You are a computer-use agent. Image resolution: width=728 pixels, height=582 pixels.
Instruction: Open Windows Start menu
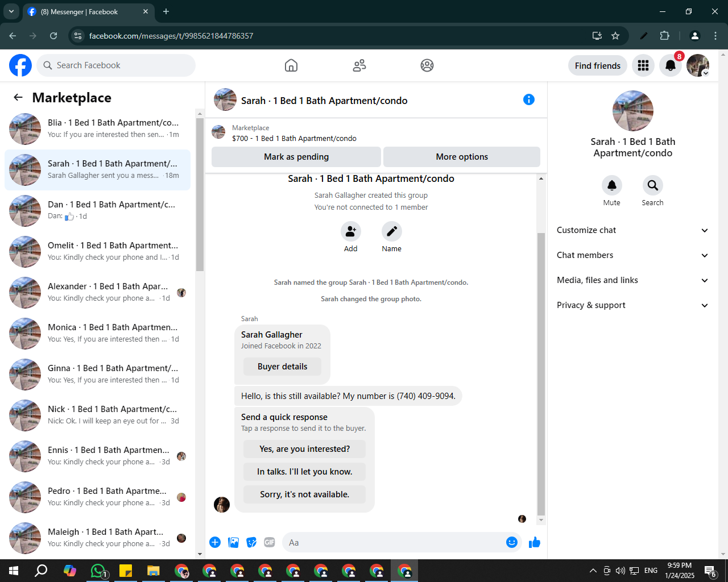[14, 571]
